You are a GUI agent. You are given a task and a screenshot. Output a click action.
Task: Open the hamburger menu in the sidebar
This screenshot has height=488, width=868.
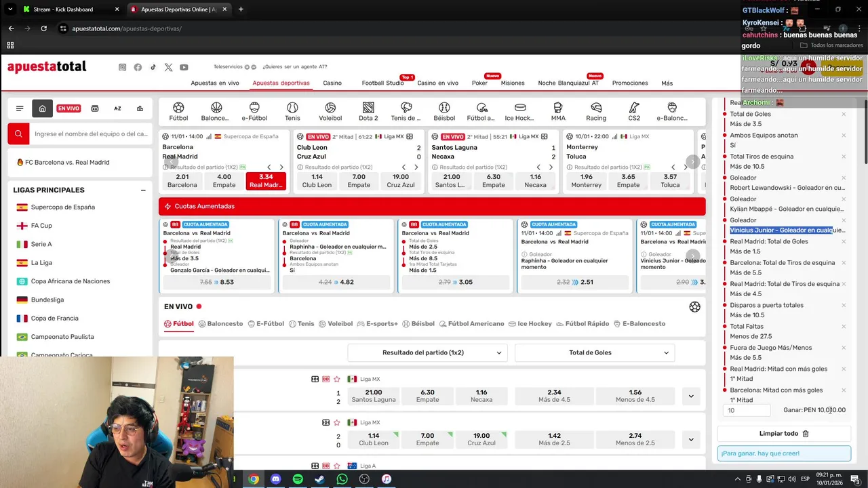pos(20,108)
